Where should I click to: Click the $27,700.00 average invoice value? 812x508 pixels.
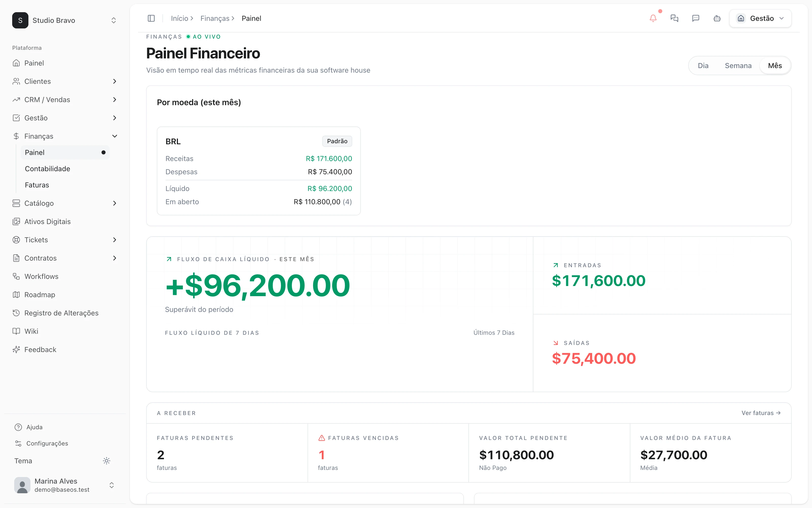673,455
